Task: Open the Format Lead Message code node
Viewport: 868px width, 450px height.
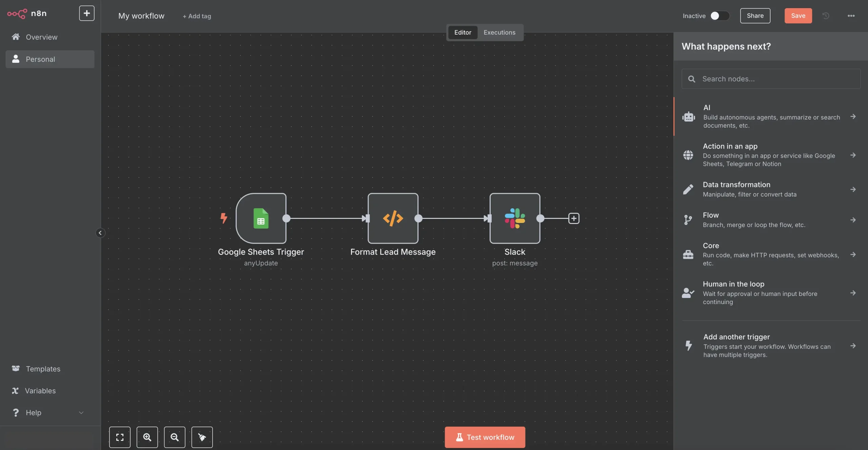Action: coord(393,218)
